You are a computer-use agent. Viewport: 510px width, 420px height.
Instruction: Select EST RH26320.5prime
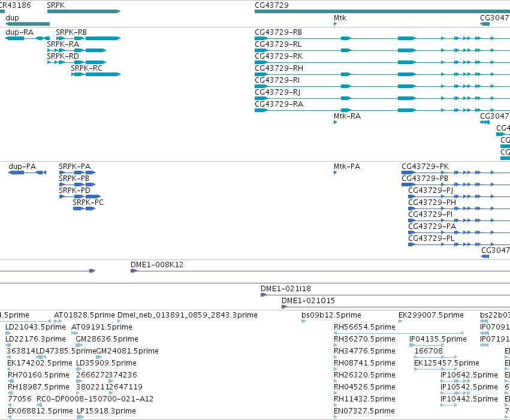coord(364,375)
